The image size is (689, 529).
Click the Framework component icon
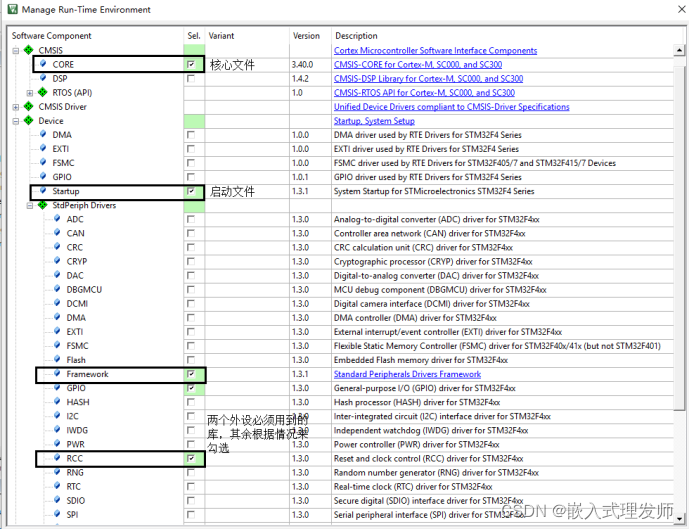coord(57,373)
